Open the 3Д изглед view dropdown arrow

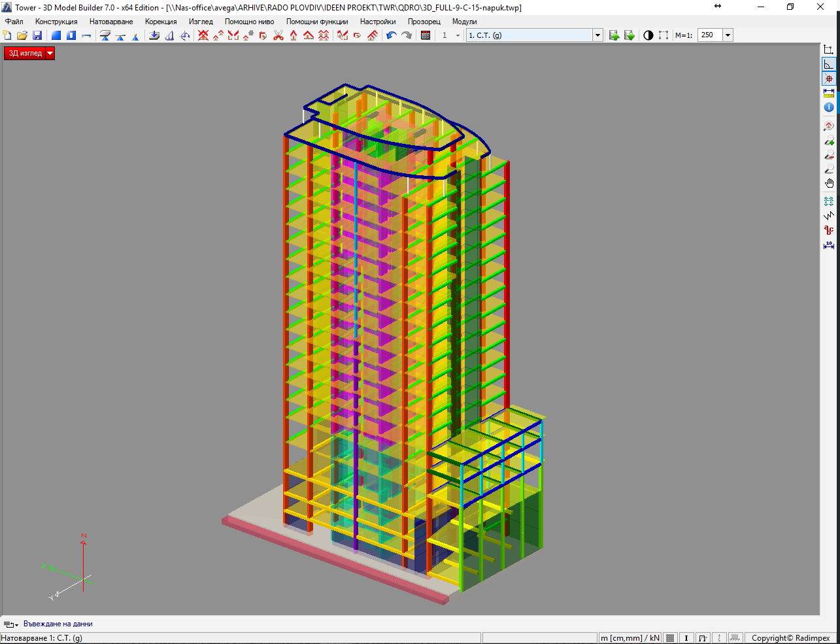[x=50, y=54]
